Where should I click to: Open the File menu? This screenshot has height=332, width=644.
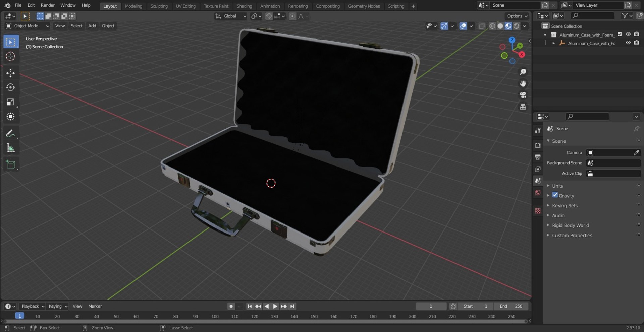coord(18,5)
